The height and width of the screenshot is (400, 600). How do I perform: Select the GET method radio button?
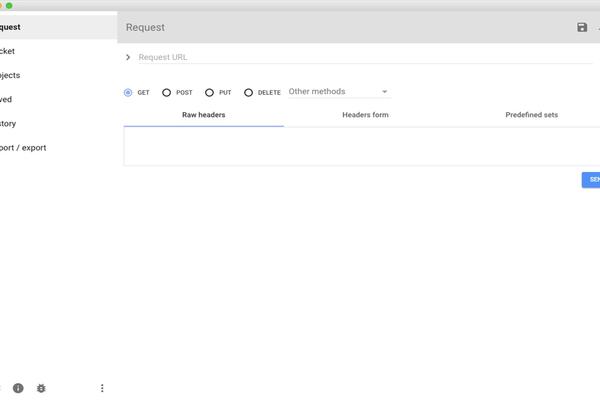click(128, 92)
